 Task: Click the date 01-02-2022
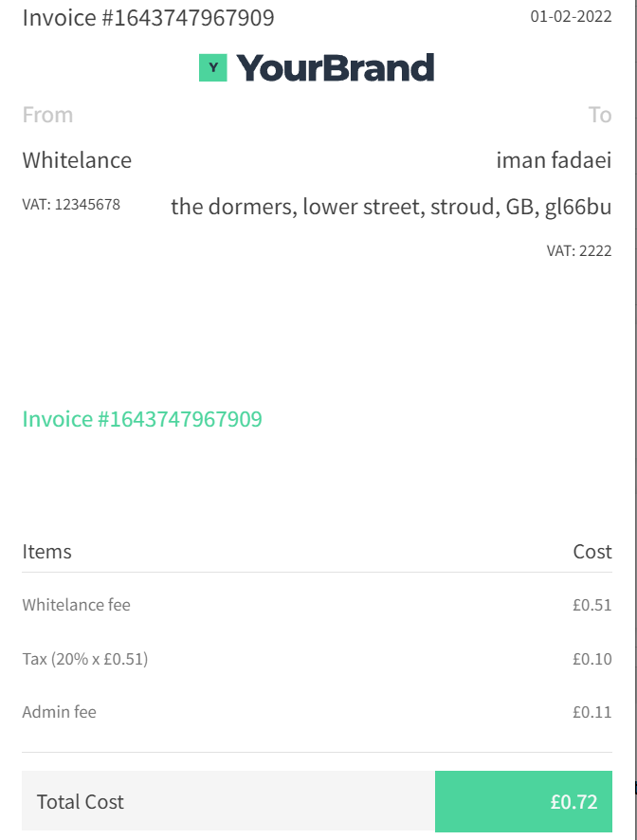(571, 17)
